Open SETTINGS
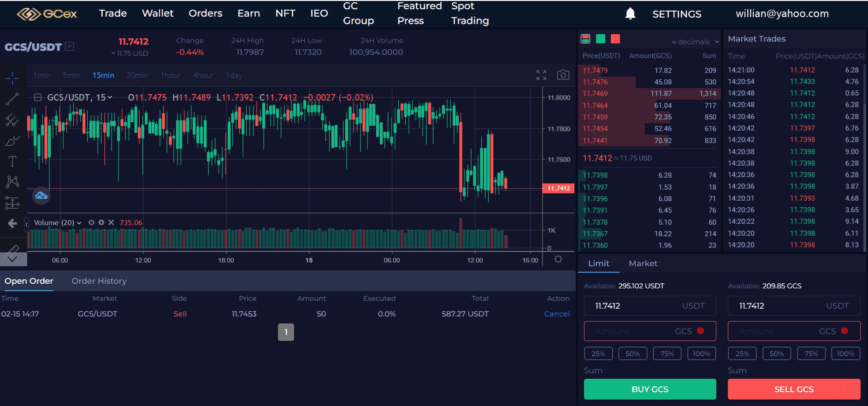 [677, 14]
